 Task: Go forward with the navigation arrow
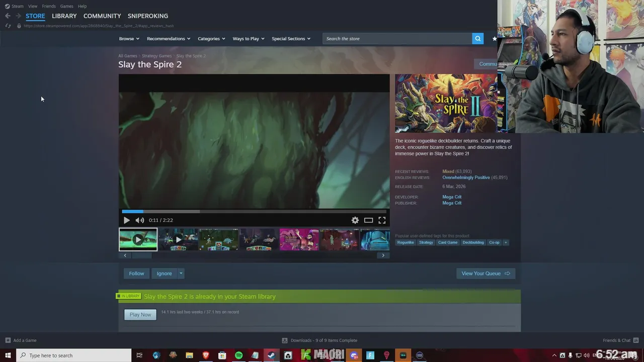point(18,16)
